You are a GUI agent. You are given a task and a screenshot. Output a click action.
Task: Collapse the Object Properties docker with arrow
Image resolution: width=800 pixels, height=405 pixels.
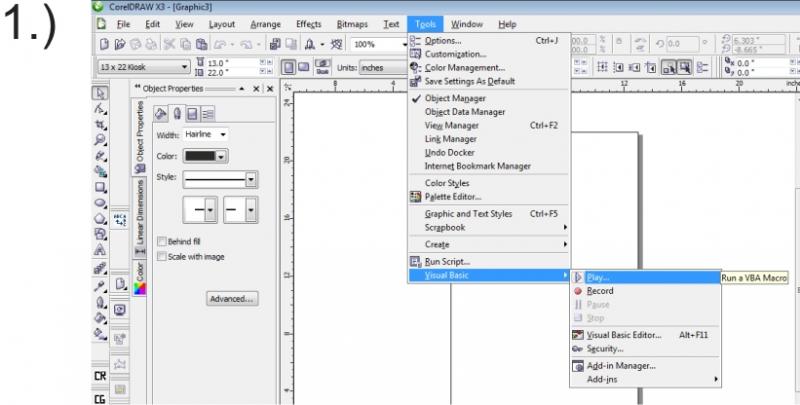coord(242,89)
